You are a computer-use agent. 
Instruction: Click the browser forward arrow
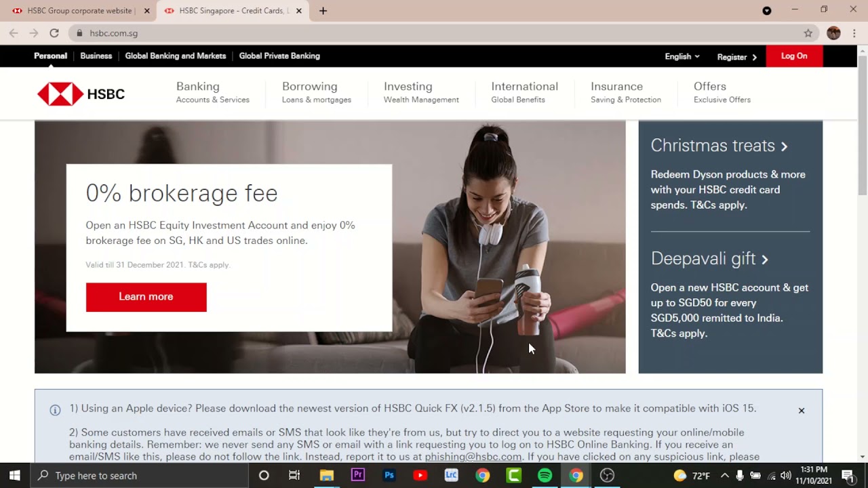click(34, 33)
